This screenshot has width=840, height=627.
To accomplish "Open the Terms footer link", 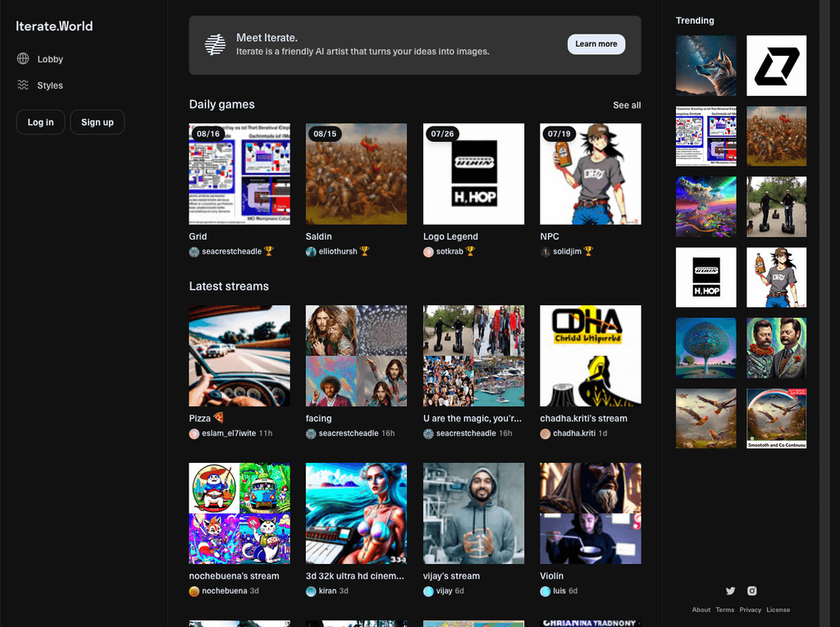I will (725, 610).
